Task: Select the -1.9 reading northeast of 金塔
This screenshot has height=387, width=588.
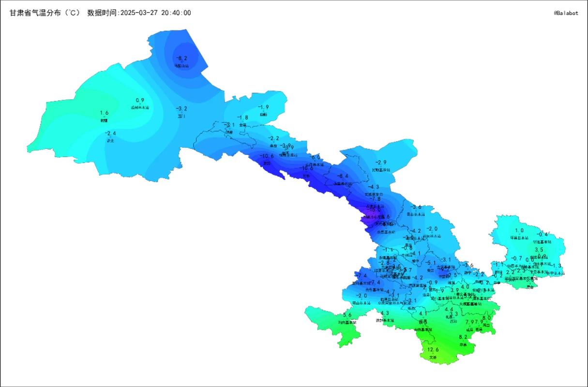Action: [263, 107]
